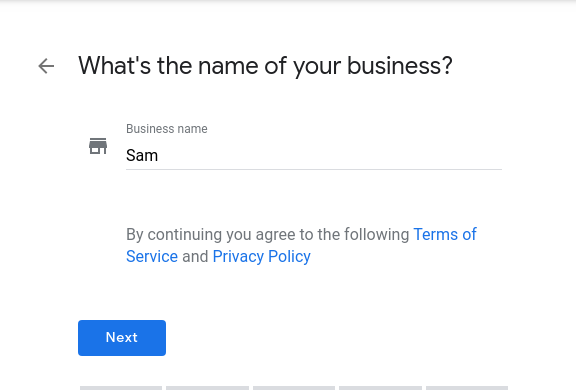The width and height of the screenshot is (576, 390).
Task: Select the third progress bar segment
Action: pyautogui.click(x=294, y=388)
